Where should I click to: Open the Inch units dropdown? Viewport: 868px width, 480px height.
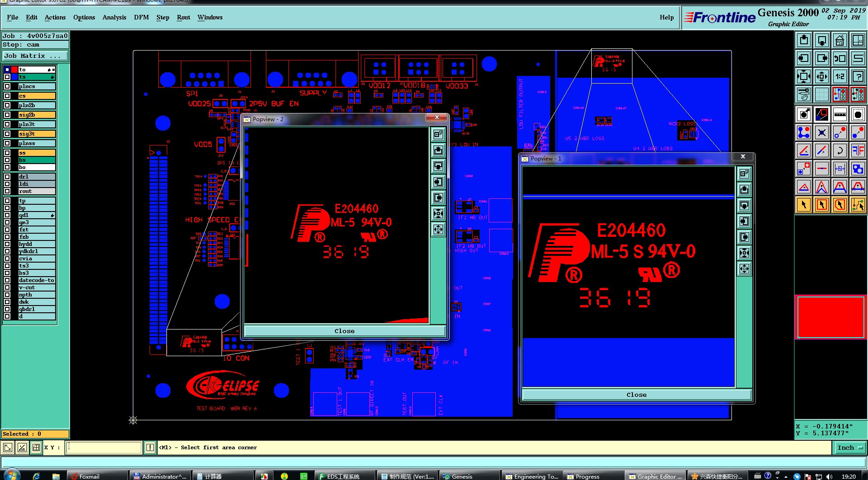click(x=850, y=447)
